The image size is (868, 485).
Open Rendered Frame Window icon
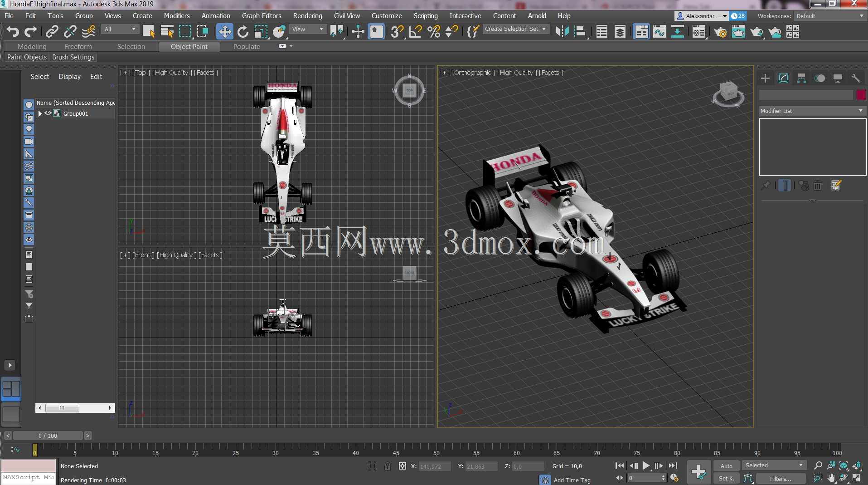[x=738, y=32]
